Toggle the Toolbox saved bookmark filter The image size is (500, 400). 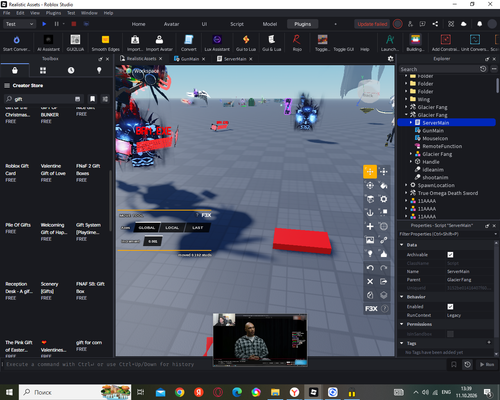click(x=92, y=99)
